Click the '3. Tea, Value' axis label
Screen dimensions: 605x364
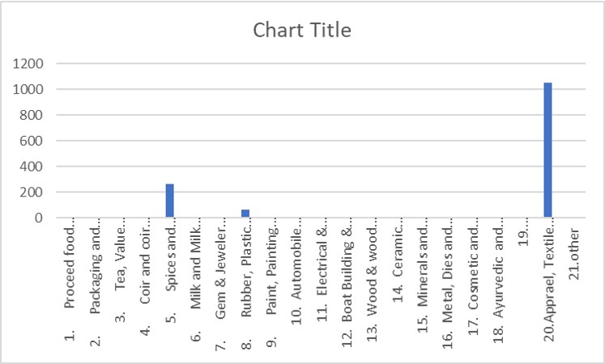point(121,274)
